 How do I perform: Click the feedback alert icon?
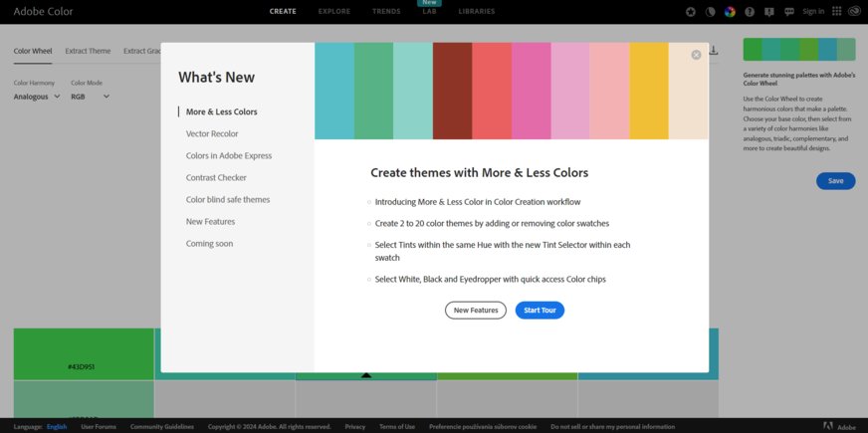[769, 12]
